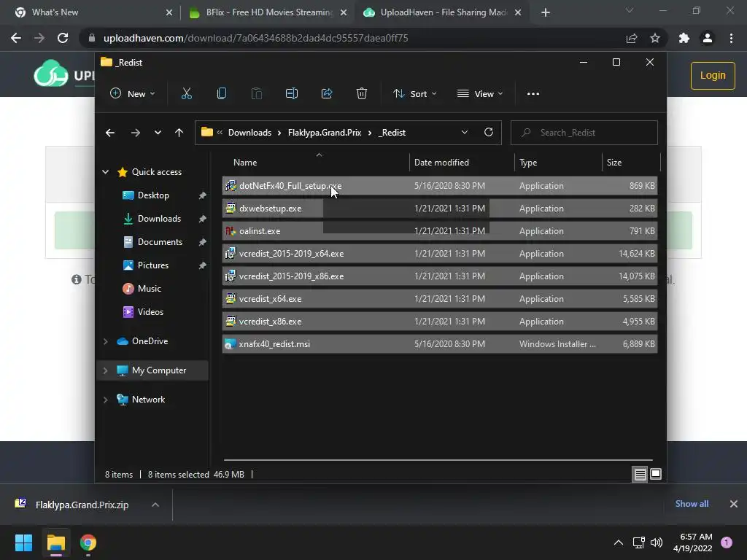Open a new Chrome tab
Screen dimensions: 747x560
(546, 12)
